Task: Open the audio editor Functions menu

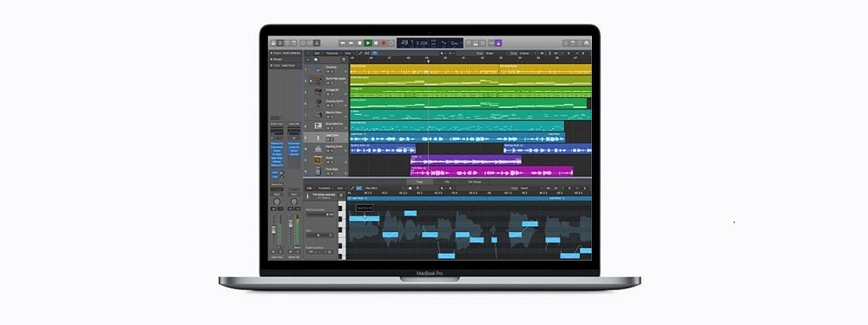Action: pos(325,188)
